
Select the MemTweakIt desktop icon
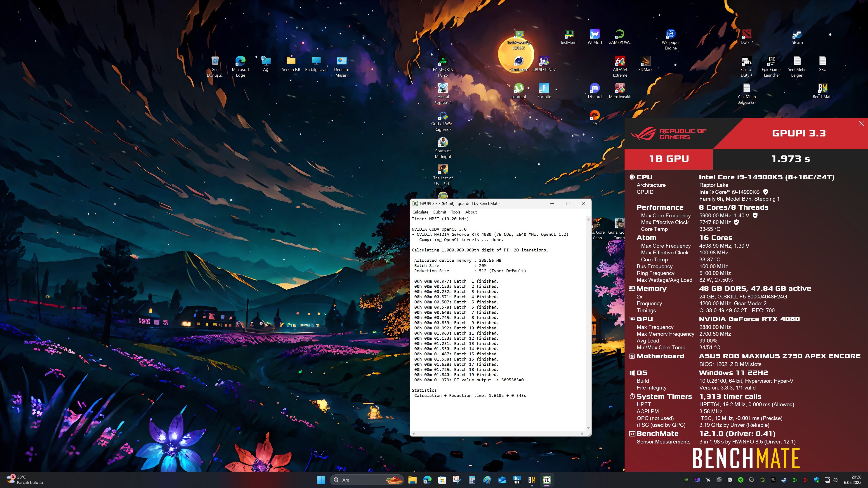coord(620,91)
